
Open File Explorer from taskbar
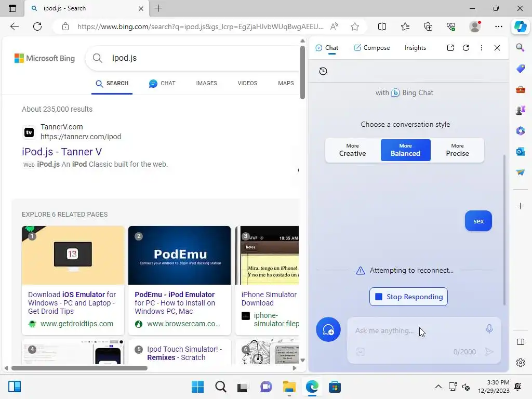tap(289, 387)
